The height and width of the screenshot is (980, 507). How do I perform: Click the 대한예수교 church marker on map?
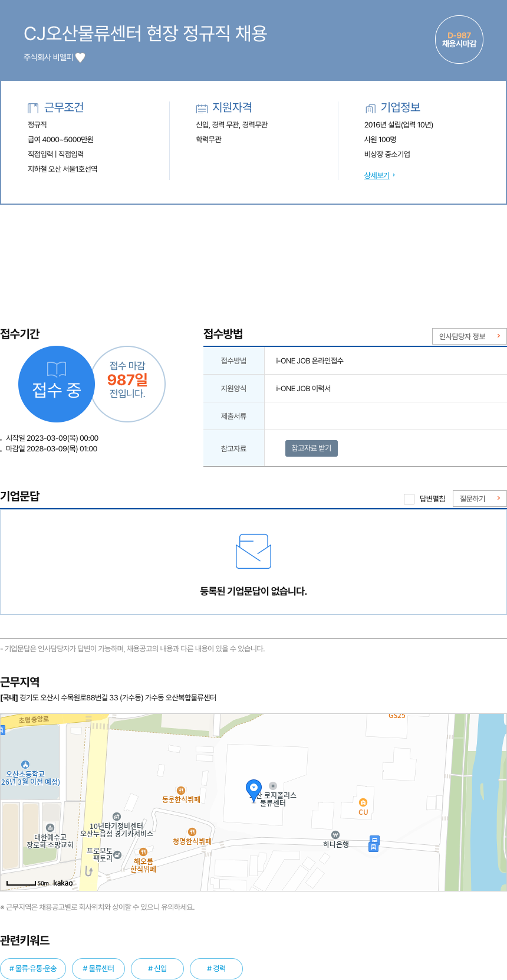click(50, 828)
